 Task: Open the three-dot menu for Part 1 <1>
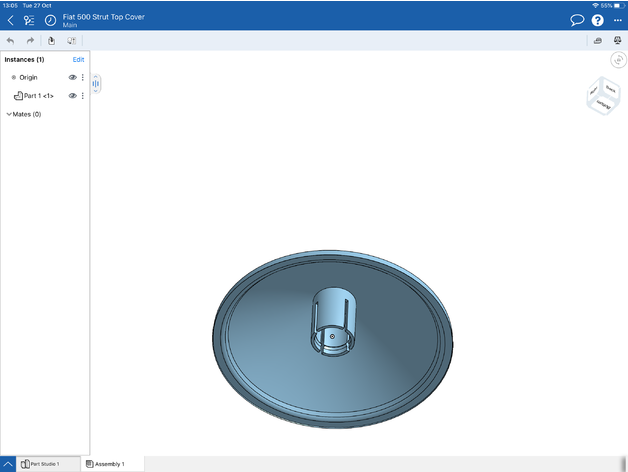(83, 96)
